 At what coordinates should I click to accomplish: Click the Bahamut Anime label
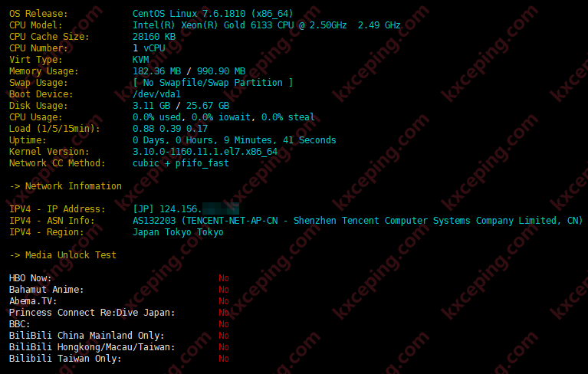(47, 290)
